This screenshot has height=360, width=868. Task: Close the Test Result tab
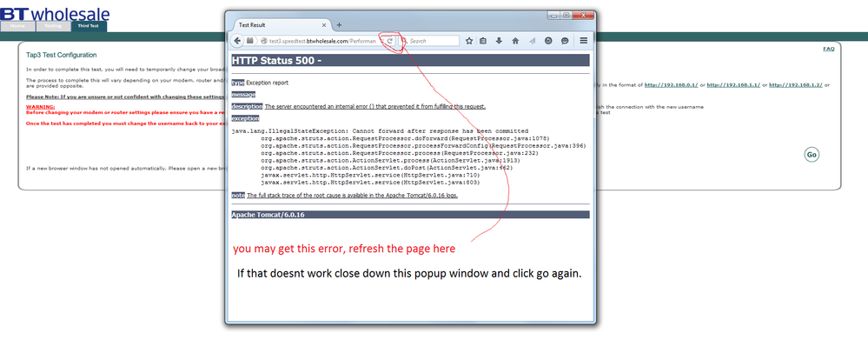[324, 25]
